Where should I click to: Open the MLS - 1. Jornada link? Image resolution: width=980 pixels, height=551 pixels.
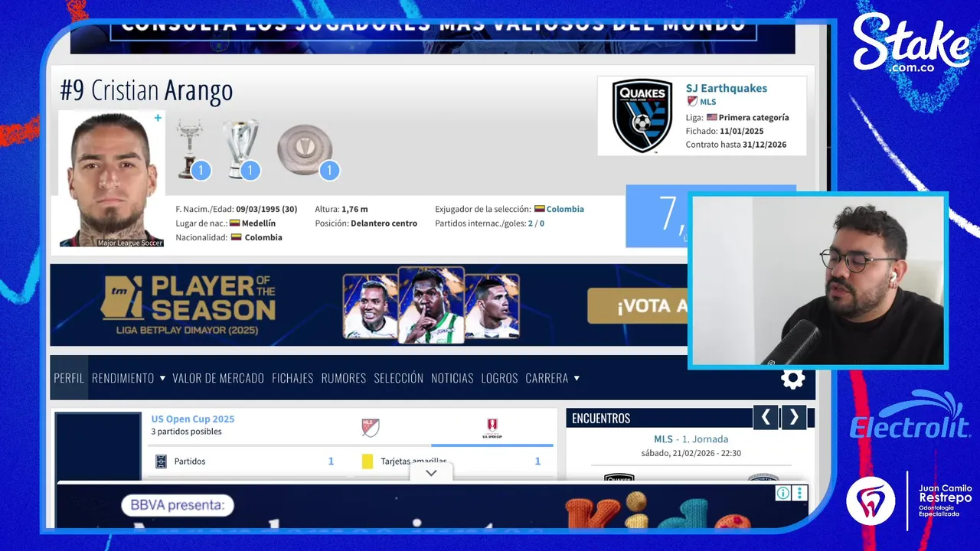[x=691, y=439]
